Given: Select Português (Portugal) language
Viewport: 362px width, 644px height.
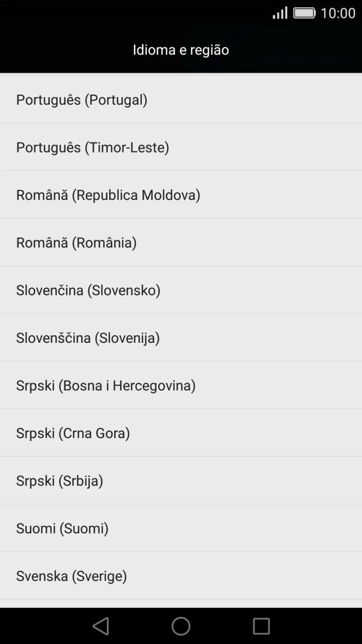Looking at the screenshot, I should click(x=82, y=100).
